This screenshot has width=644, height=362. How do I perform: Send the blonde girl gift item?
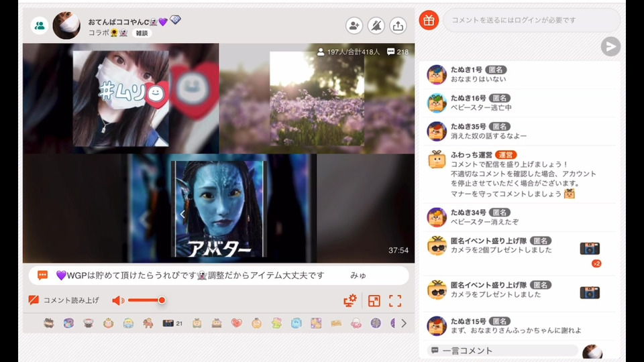click(x=128, y=323)
